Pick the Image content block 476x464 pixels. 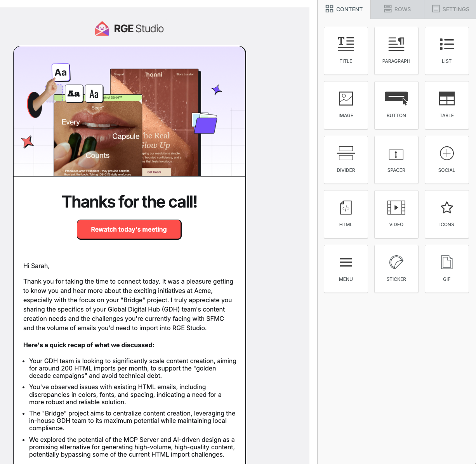pyautogui.click(x=346, y=105)
